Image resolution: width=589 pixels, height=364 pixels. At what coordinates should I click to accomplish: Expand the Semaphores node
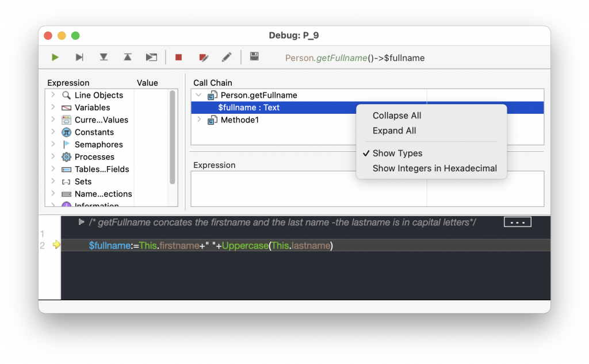point(53,144)
